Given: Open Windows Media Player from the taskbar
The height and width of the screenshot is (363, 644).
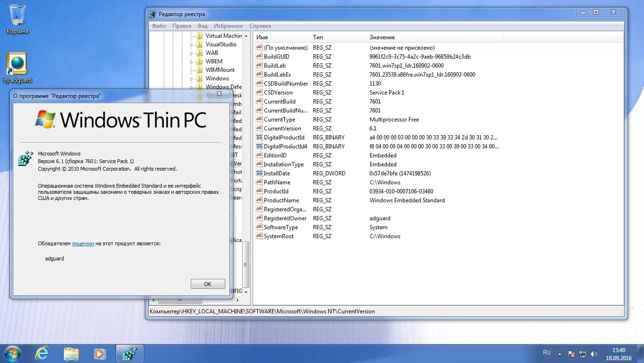Looking at the screenshot, I should 100,353.
